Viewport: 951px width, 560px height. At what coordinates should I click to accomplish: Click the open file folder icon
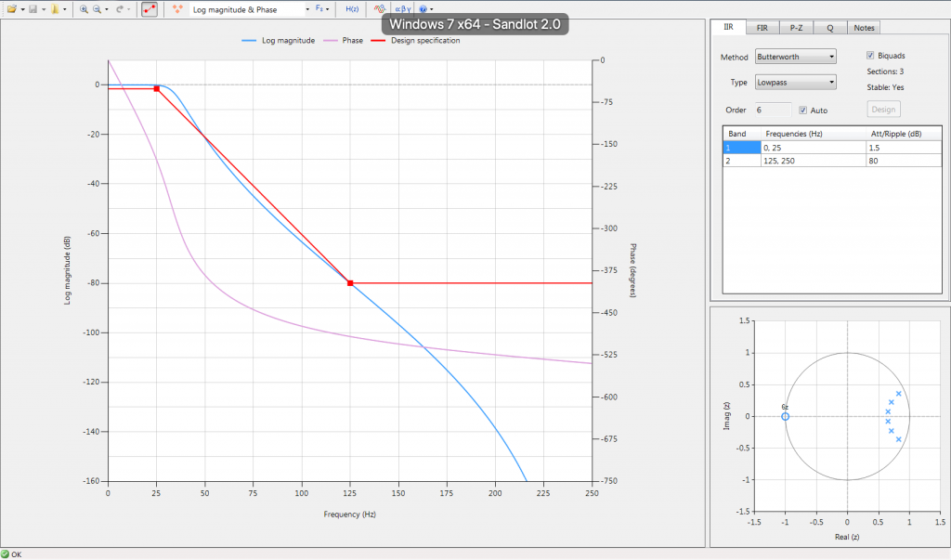point(12,8)
